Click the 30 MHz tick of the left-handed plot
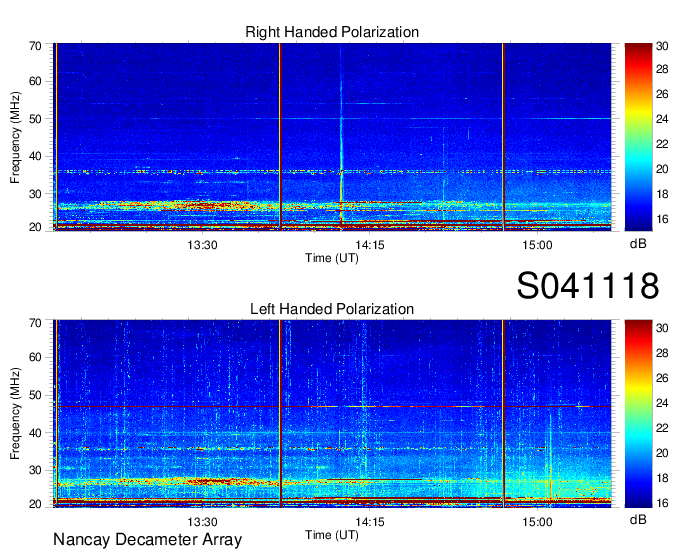 (35, 470)
